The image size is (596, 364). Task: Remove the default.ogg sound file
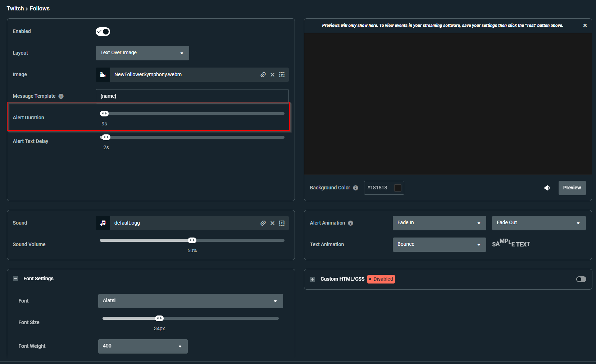[272, 223]
